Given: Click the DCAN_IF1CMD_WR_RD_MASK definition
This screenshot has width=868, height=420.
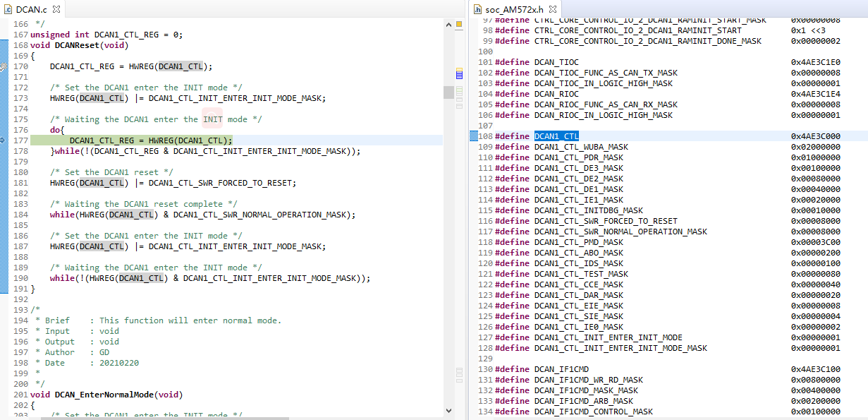Looking at the screenshot, I should [589, 379].
